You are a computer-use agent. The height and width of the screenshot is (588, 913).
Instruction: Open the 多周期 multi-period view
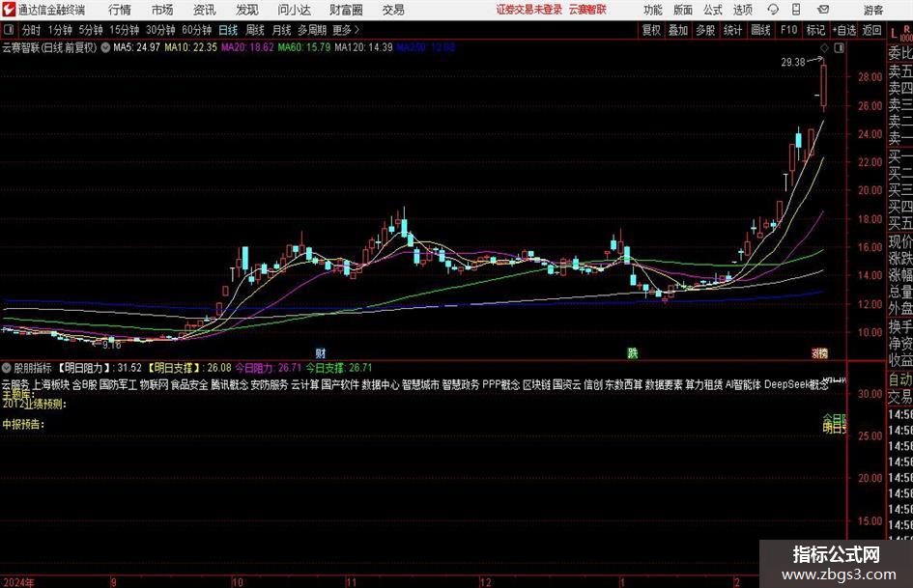pyautogui.click(x=312, y=30)
